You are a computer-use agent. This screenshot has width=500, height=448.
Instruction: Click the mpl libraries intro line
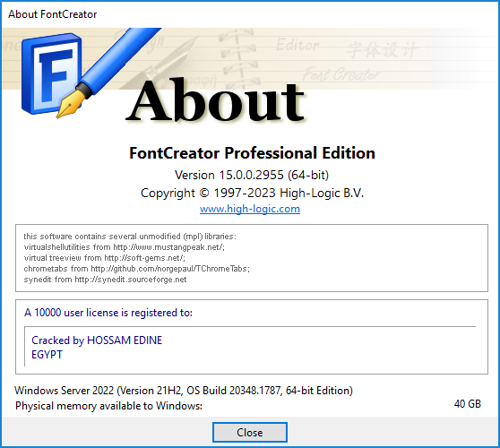pyautogui.click(x=130, y=237)
